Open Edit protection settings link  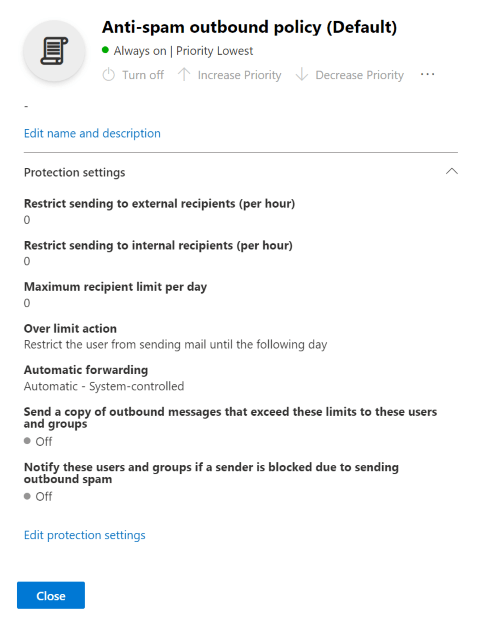pos(84,535)
